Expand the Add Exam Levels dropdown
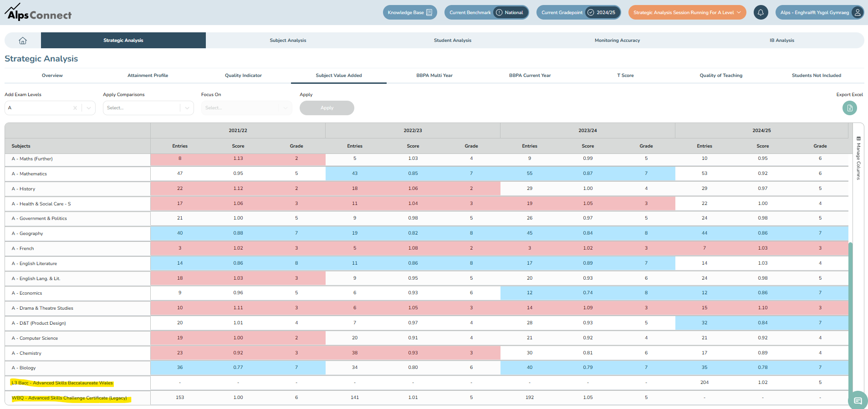 [x=89, y=108]
